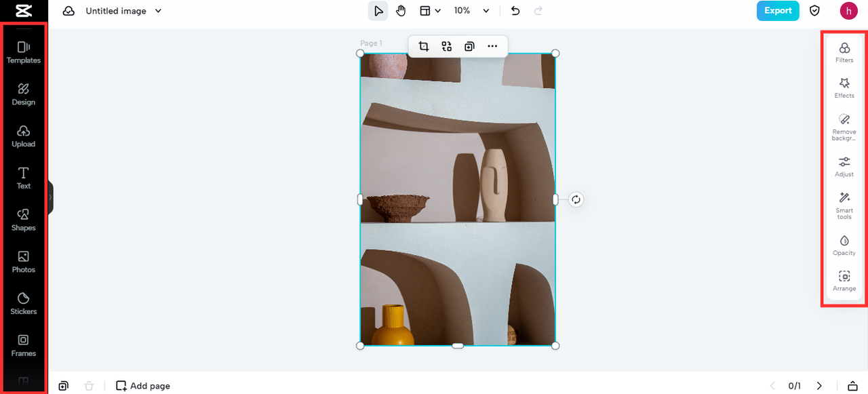Crop the selected image
Viewport: 868px width, 394px height.
coord(424,46)
